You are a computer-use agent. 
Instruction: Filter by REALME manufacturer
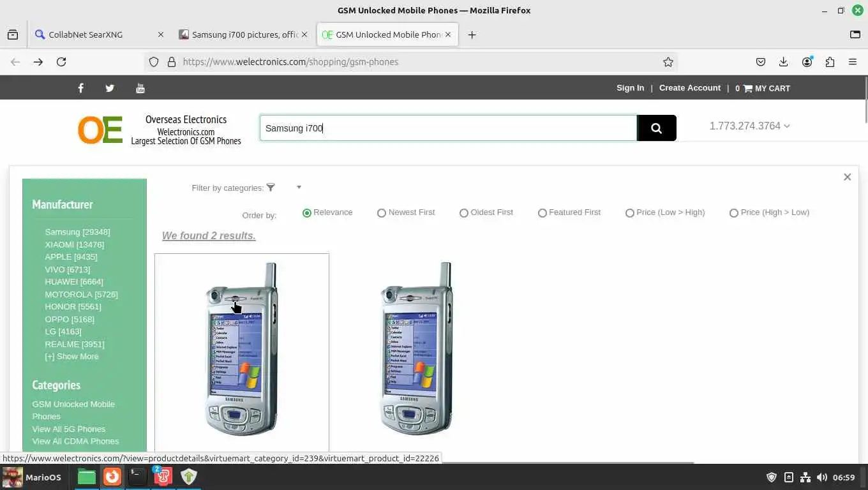point(75,344)
